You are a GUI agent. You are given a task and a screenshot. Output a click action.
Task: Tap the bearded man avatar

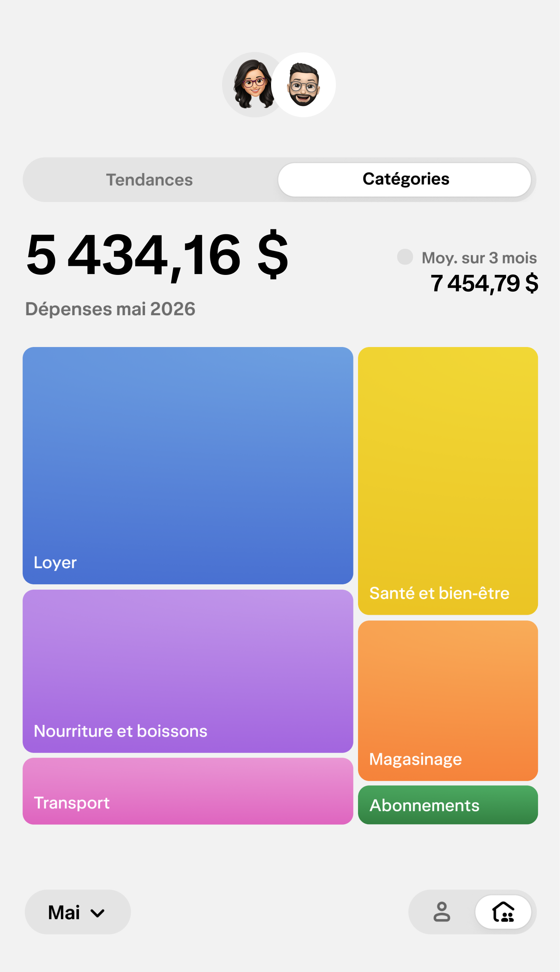(303, 85)
